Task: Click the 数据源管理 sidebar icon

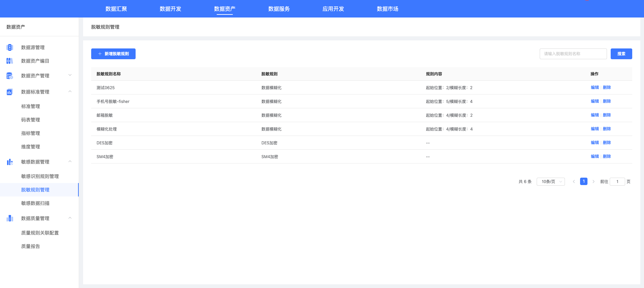Action: coord(10,47)
